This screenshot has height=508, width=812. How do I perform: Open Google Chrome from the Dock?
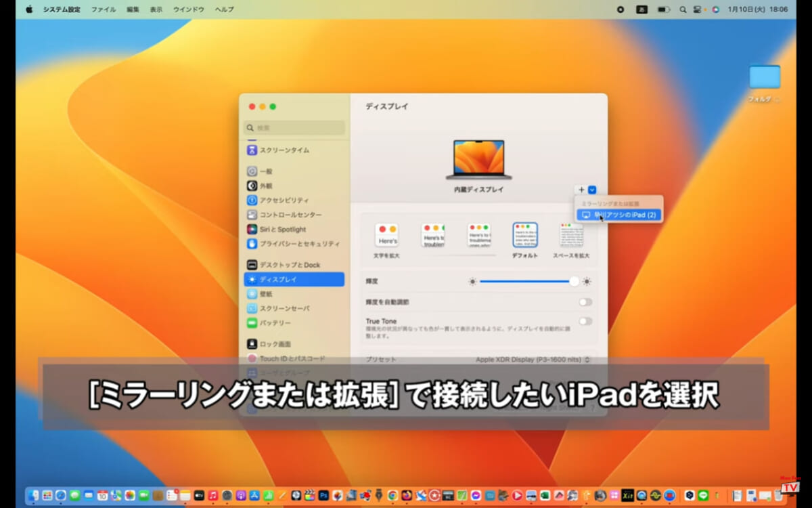coord(392,496)
